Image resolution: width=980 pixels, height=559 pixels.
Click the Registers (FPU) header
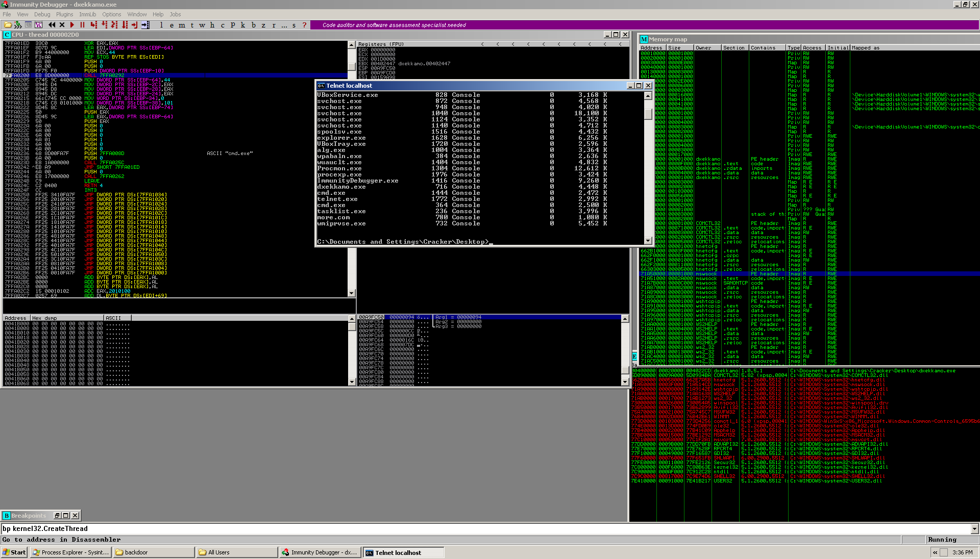[x=381, y=44]
